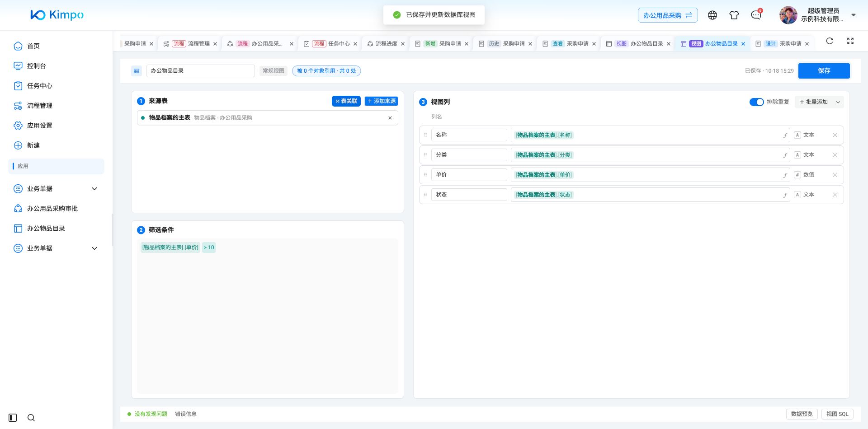Viewport: 868px width, 429px height.
Task: Open the messages chat icon
Action: [756, 15]
